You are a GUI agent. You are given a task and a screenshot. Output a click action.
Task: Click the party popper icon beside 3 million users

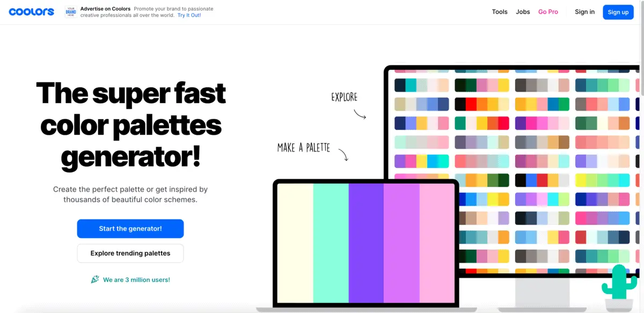(95, 280)
